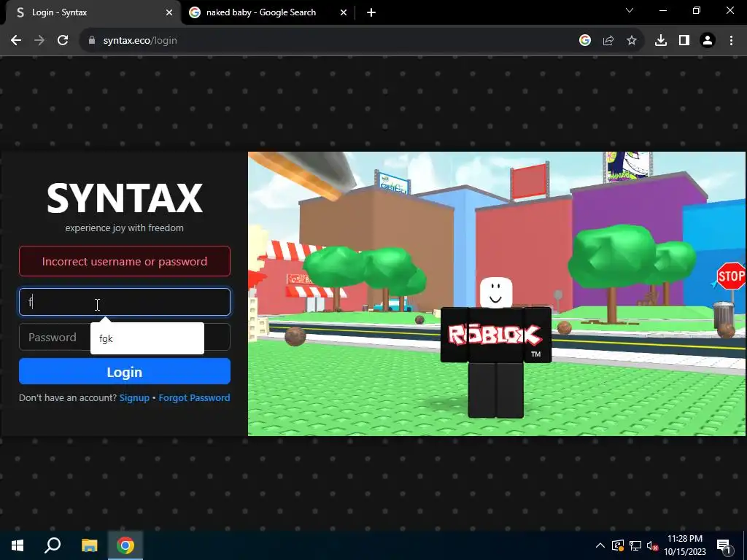Click the muted volume tray icon
The width and height of the screenshot is (747, 560).
pyautogui.click(x=652, y=545)
